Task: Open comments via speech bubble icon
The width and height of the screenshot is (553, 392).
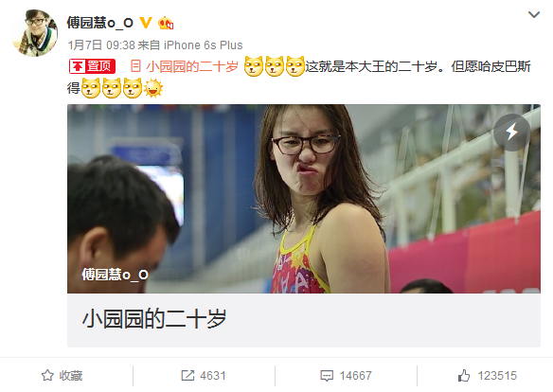Action: (327, 376)
